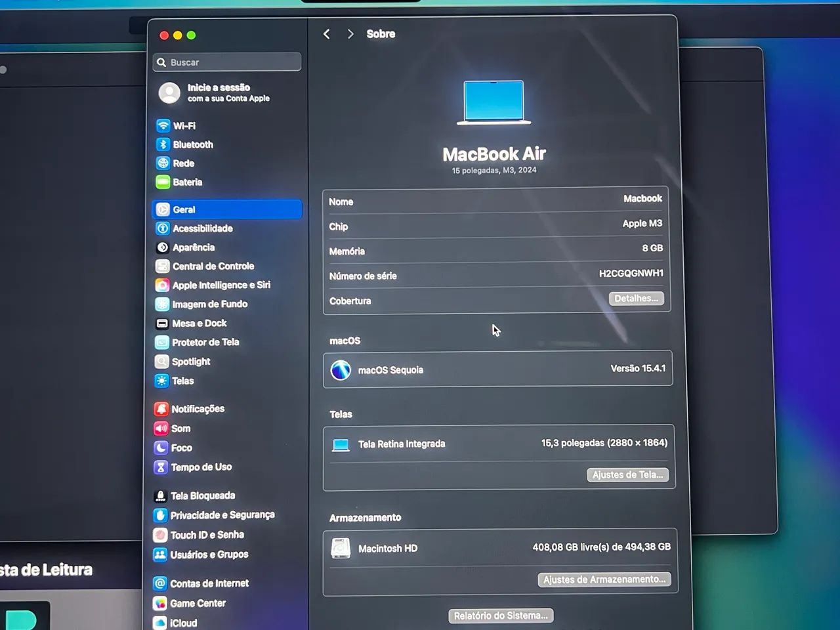Click Inicie a sessão Apple account link
840x630 pixels.
228,93
